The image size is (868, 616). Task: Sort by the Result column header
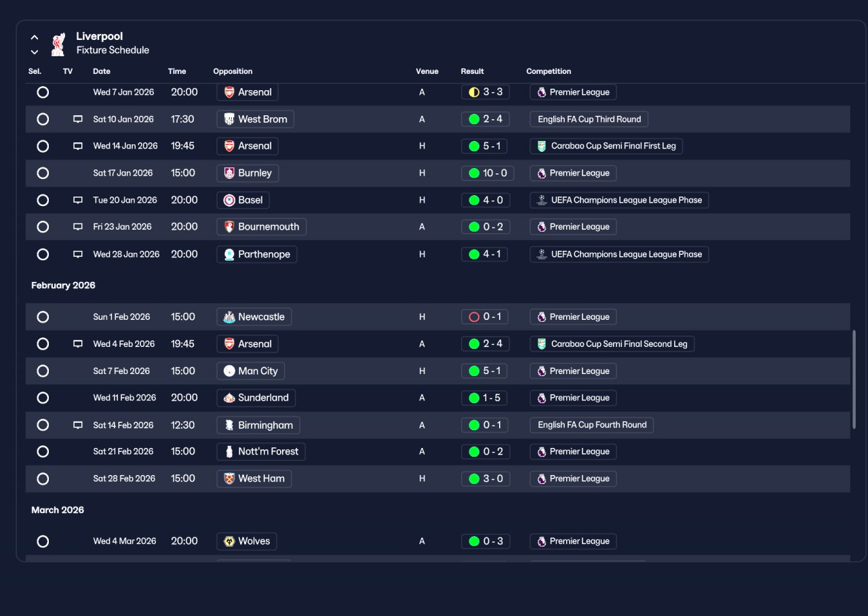473,71
